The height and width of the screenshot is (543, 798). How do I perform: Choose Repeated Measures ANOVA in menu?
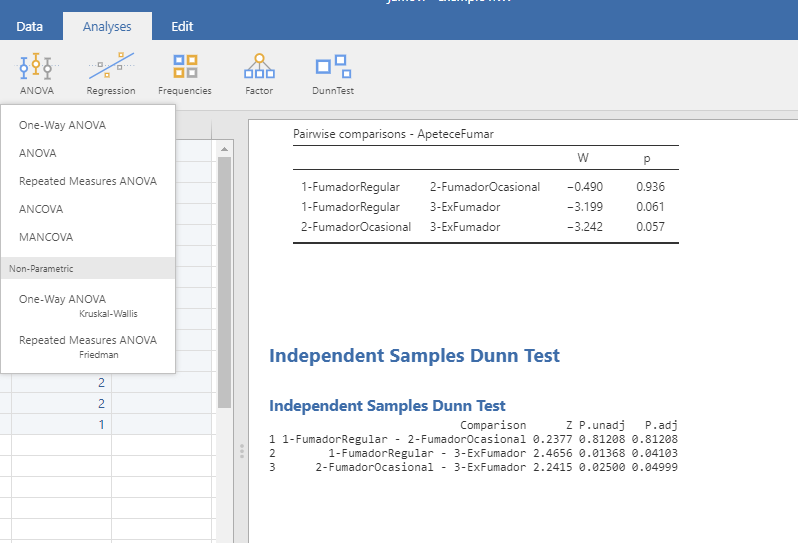[x=88, y=182]
